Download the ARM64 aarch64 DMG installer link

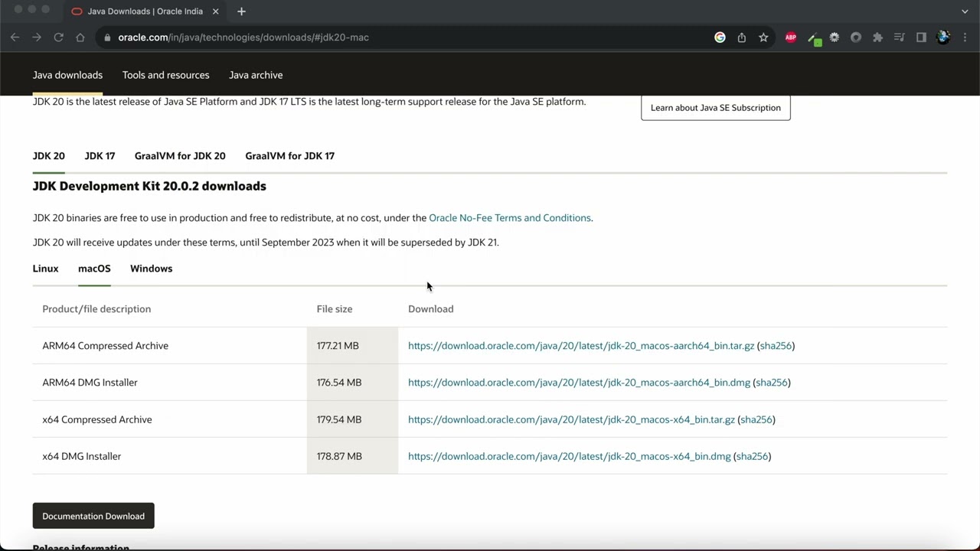(579, 383)
